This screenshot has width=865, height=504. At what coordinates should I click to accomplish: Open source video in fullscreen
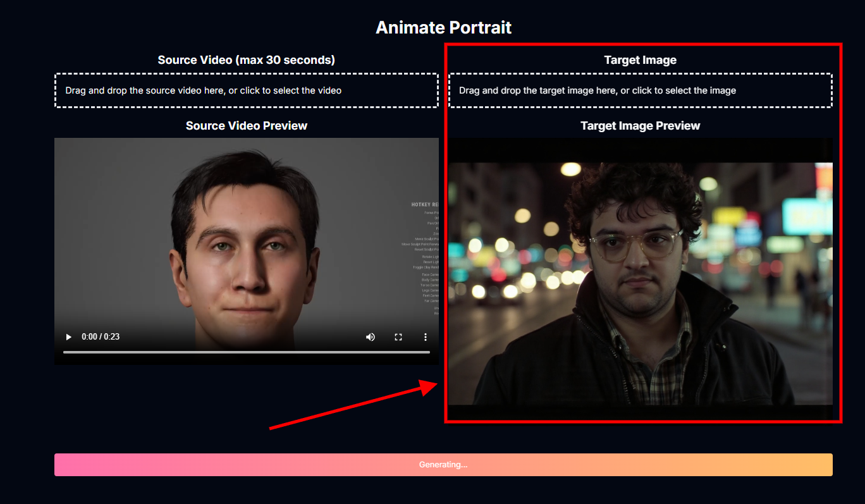tap(398, 337)
